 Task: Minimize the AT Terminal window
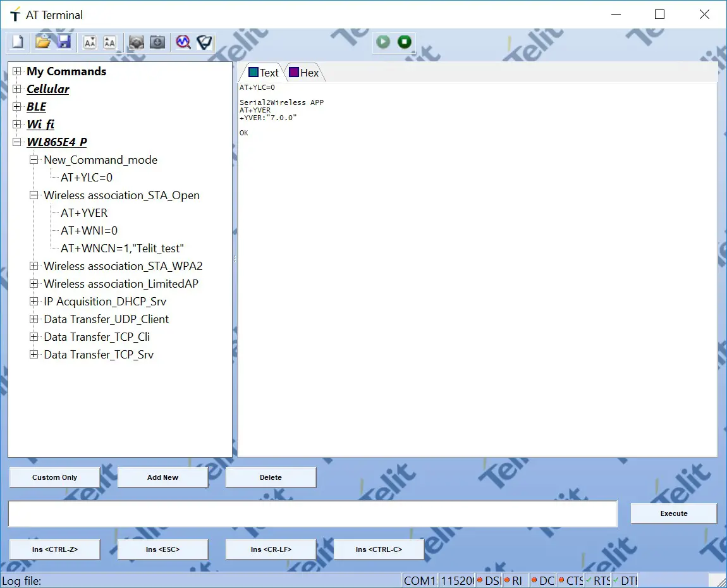click(x=616, y=15)
